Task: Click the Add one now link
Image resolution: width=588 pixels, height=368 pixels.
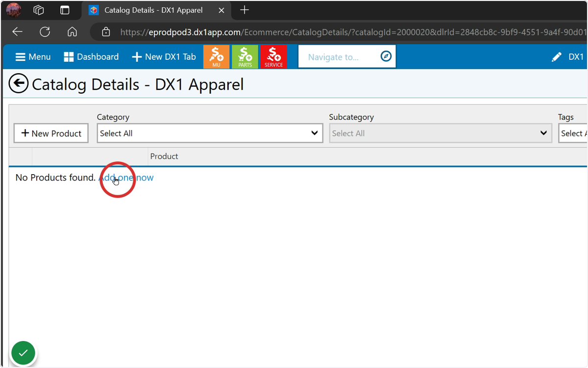Action: [x=126, y=178]
